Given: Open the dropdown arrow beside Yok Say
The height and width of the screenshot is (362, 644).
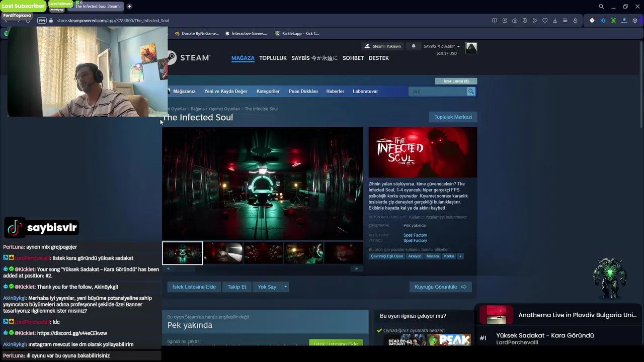Looking at the screenshot, I should tap(285, 287).
